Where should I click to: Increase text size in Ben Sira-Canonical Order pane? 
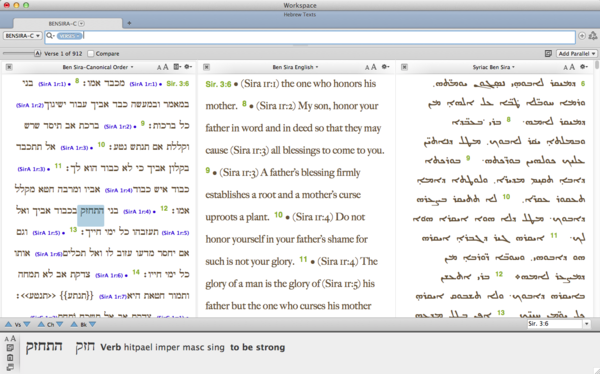166,67
